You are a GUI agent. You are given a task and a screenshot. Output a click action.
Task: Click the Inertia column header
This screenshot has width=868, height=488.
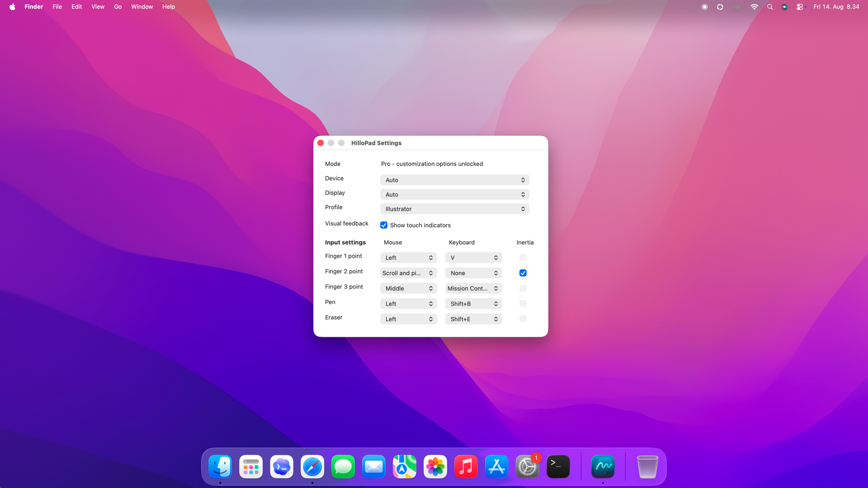525,242
